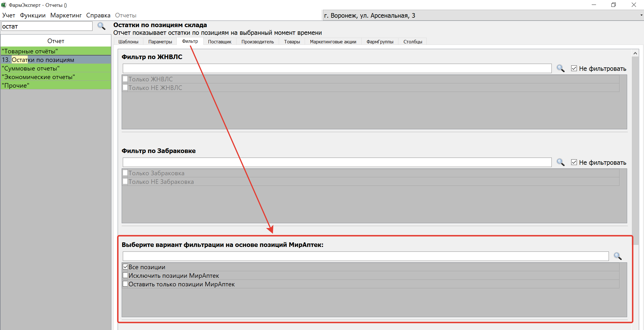
Task: Uncheck 'Не фильтровать' for ЖНВЛС filter
Action: [574, 69]
